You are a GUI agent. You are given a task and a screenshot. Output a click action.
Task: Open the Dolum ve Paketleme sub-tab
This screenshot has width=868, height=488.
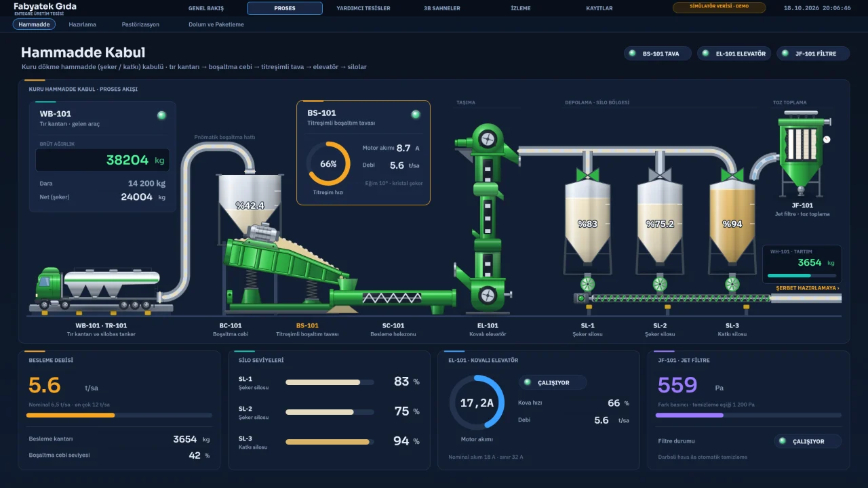(x=216, y=24)
